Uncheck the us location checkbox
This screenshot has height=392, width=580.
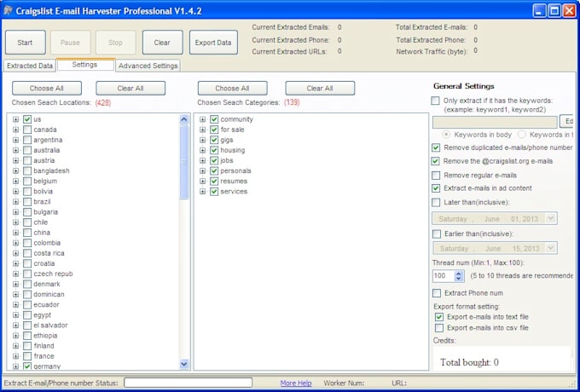coord(27,119)
